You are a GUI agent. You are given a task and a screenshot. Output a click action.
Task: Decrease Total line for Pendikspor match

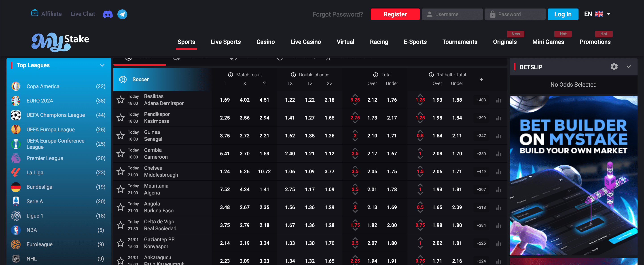click(355, 122)
